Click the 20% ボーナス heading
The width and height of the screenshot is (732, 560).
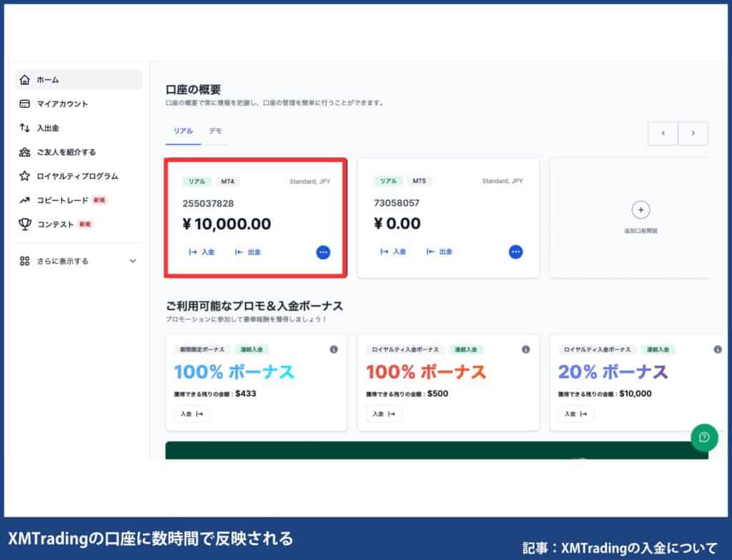pyautogui.click(x=613, y=372)
